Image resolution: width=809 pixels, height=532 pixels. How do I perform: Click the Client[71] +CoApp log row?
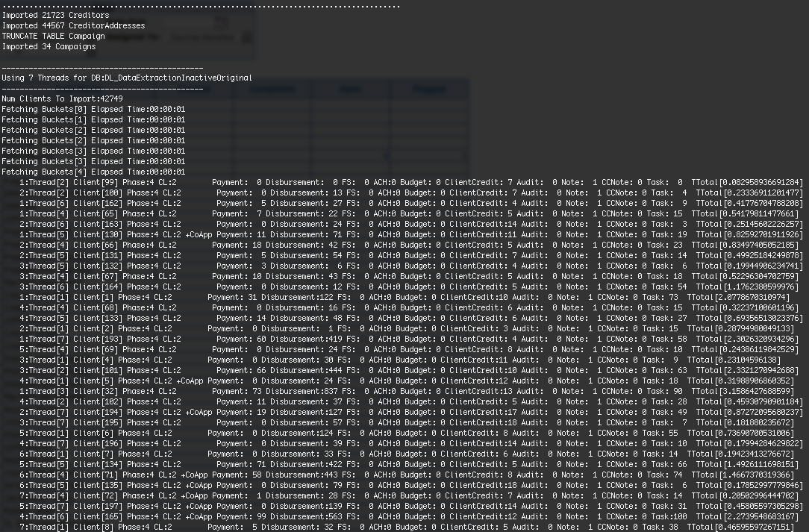point(407,475)
